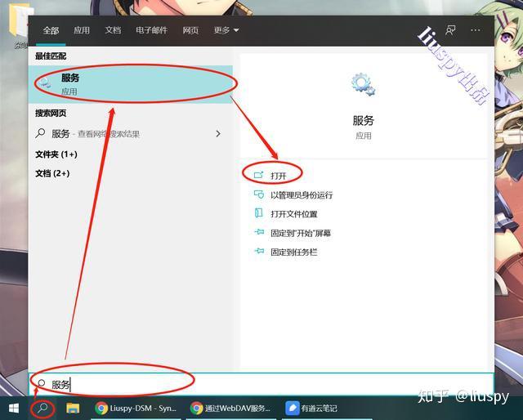Click the magnifier icon in search box
The image size is (523, 420).
click(41, 383)
